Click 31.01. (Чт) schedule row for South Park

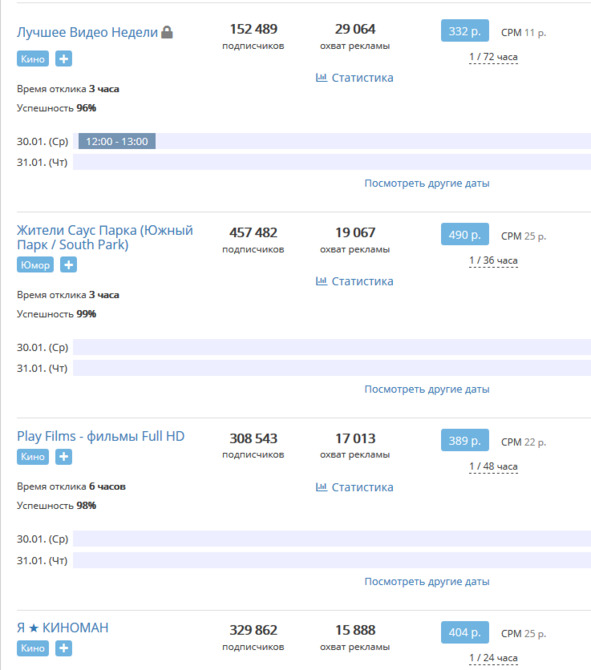[332, 368]
